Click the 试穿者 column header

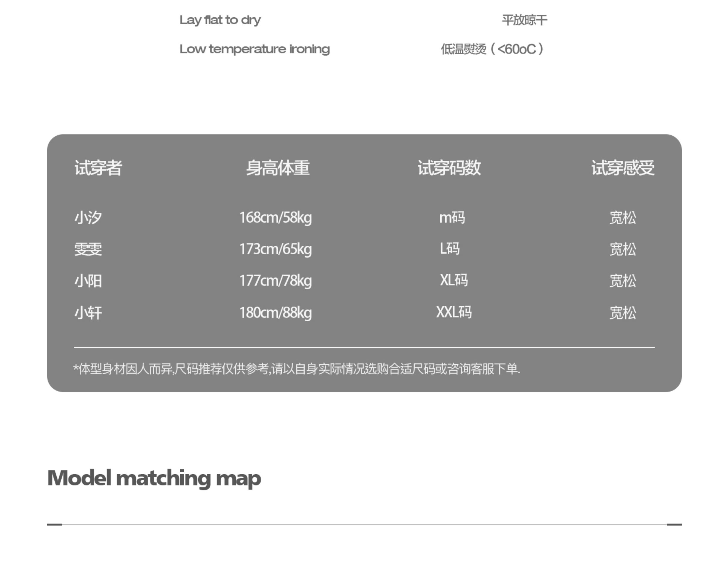pyautogui.click(x=98, y=168)
